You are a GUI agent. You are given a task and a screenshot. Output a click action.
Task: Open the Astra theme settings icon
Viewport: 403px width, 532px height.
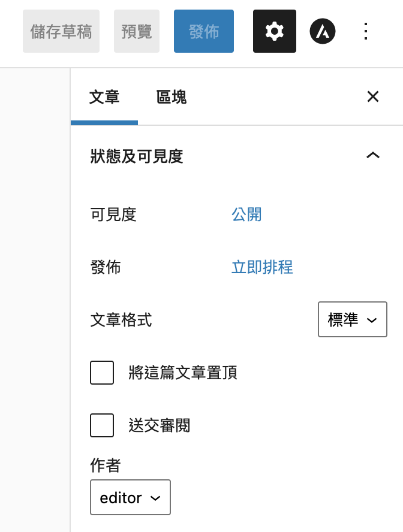pos(323,31)
